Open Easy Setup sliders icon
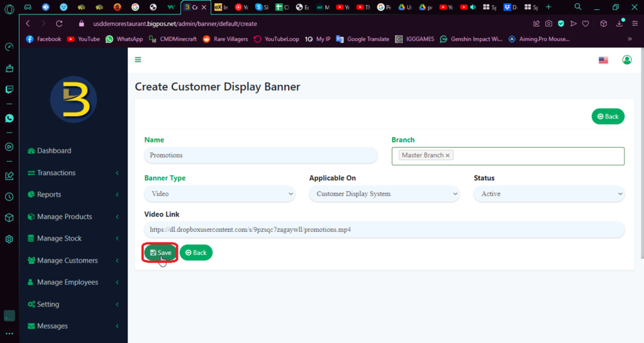This screenshot has width=644, height=343. click(x=635, y=24)
